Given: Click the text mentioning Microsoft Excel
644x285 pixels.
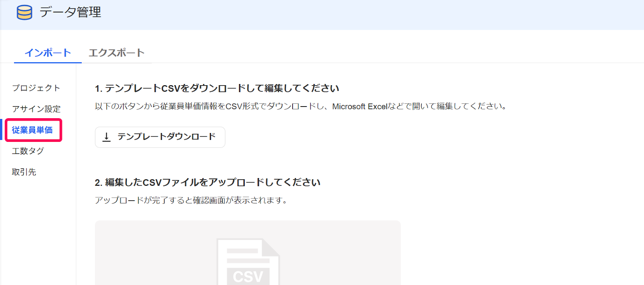Looking at the screenshot, I should tap(301, 106).
